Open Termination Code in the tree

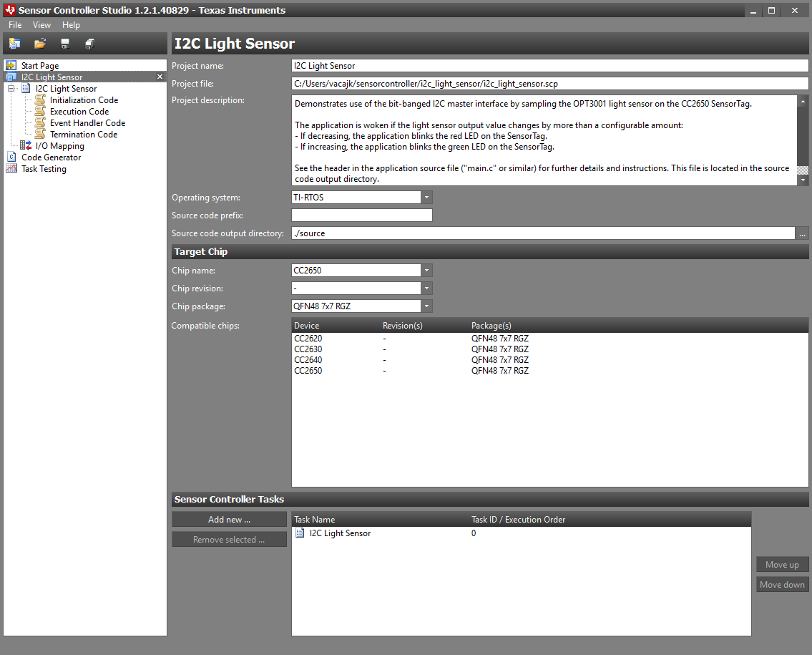click(84, 134)
